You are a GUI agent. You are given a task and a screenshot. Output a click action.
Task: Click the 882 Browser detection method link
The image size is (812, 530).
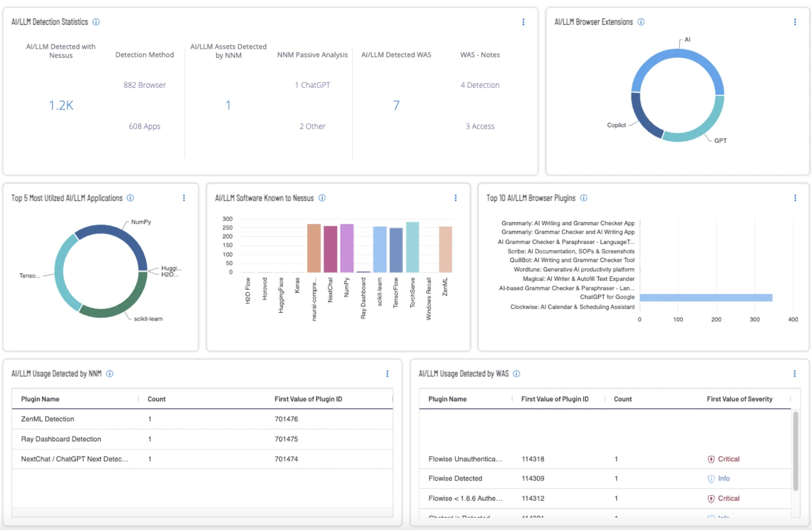click(x=145, y=85)
